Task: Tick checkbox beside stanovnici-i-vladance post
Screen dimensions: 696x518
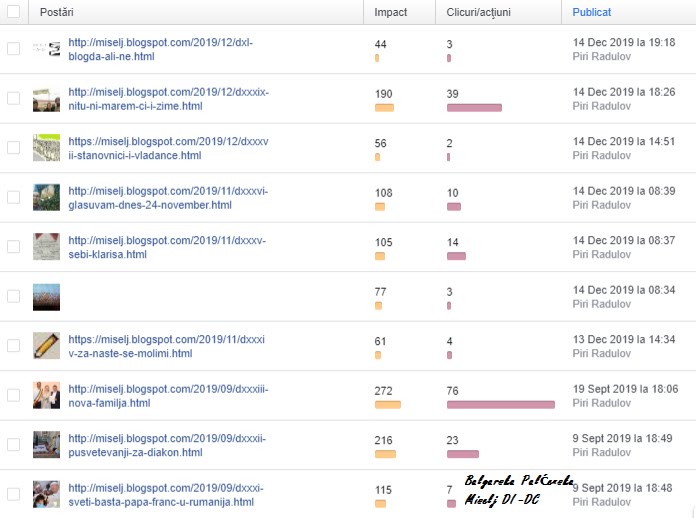Action: point(14,148)
